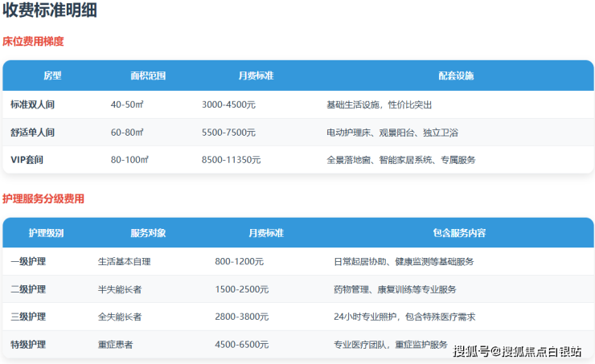
Task: Click the 面积范围 column header
Action: click(x=148, y=76)
